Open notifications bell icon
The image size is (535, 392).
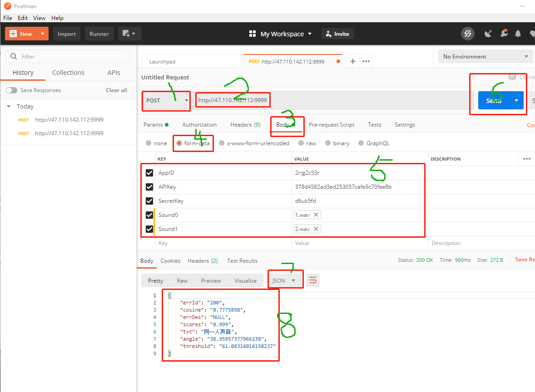point(518,34)
